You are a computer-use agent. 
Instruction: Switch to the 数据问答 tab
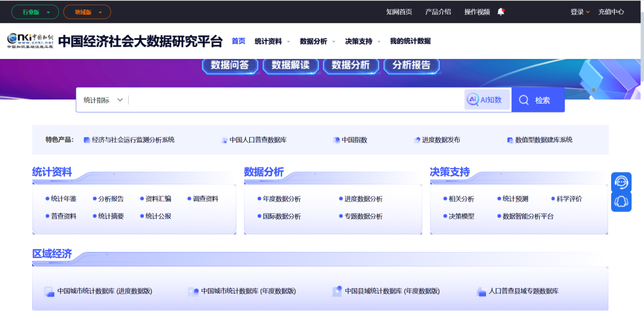(230, 66)
